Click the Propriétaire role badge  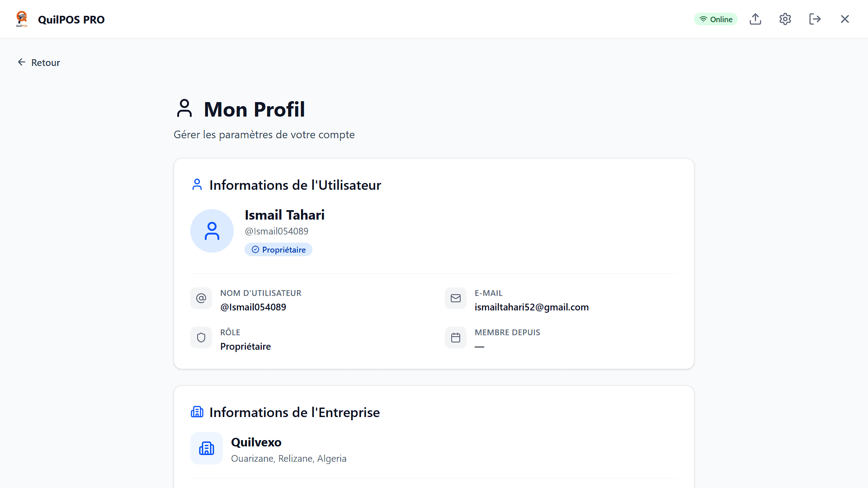pyautogui.click(x=278, y=249)
